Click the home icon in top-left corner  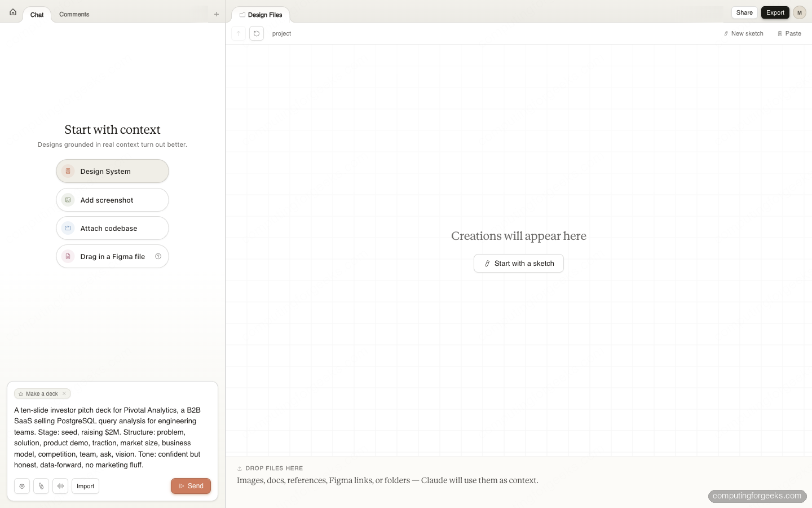12,12
